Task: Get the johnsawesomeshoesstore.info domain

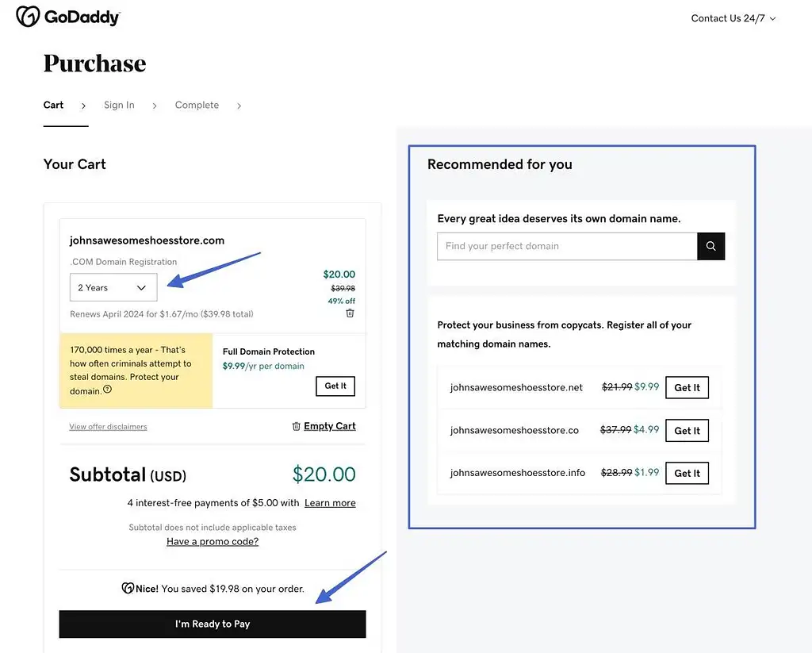Action: click(x=687, y=473)
